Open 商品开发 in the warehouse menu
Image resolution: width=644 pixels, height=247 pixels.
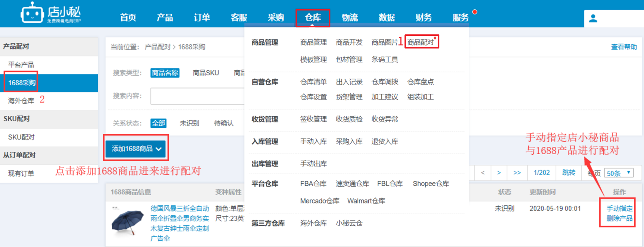click(x=349, y=42)
